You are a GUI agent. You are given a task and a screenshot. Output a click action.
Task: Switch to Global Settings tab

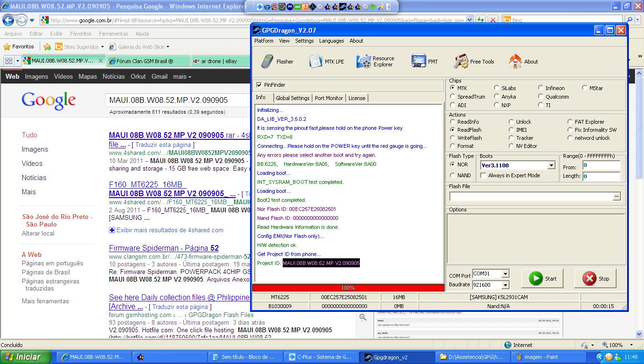pos(293,98)
